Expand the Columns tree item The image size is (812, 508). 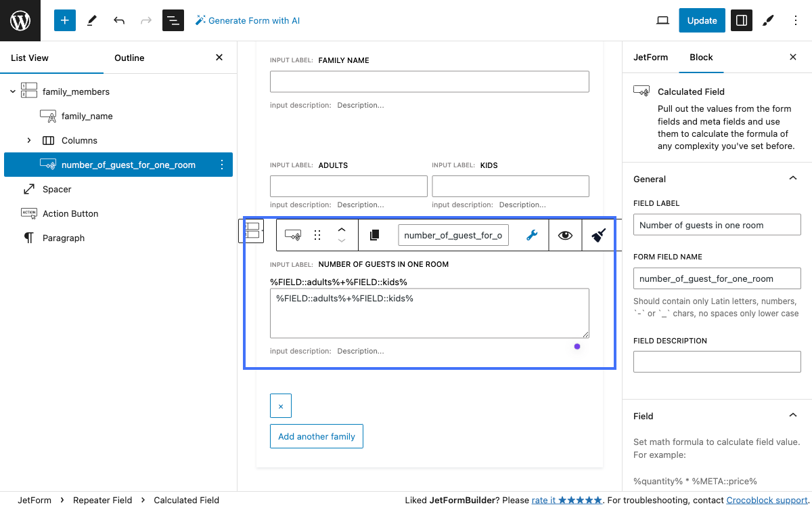(28, 140)
